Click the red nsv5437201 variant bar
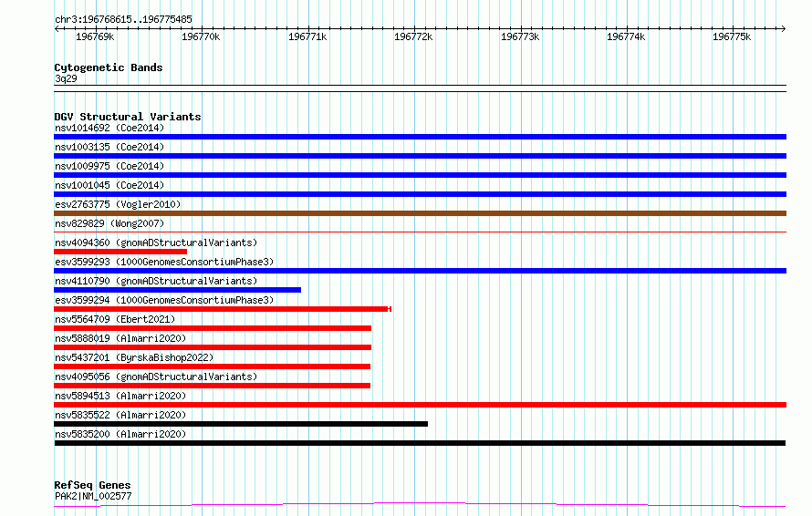 pos(212,366)
